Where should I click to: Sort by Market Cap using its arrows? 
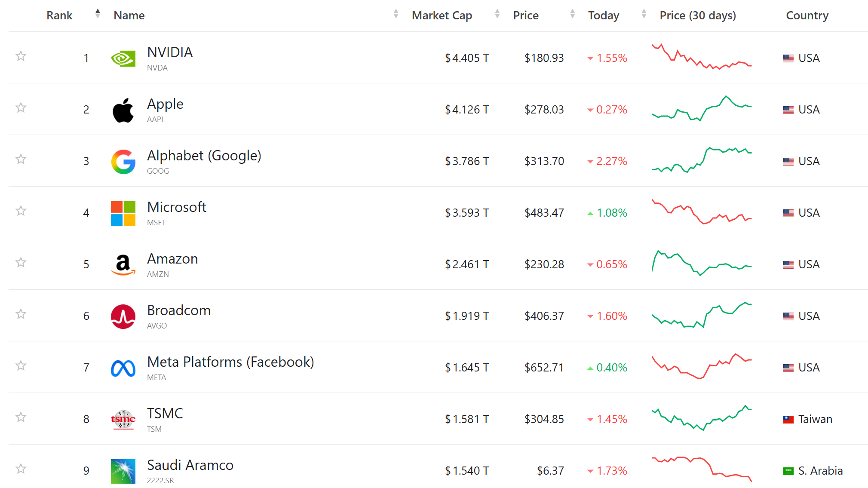pyautogui.click(x=497, y=14)
